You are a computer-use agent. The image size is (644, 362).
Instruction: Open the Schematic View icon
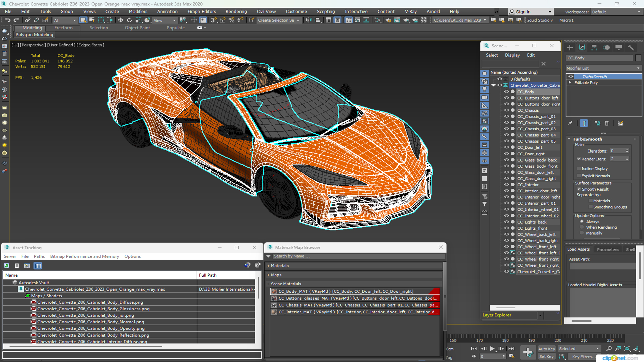tap(377, 20)
